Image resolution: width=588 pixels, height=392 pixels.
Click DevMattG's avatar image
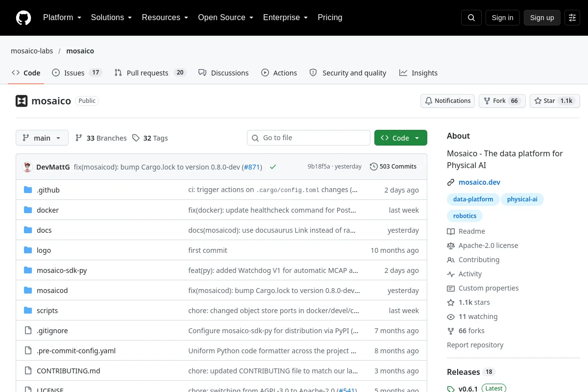[27, 167]
